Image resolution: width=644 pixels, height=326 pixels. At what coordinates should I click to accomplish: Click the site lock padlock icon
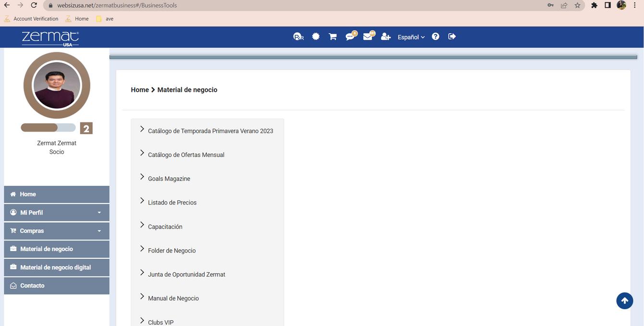(50, 6)
